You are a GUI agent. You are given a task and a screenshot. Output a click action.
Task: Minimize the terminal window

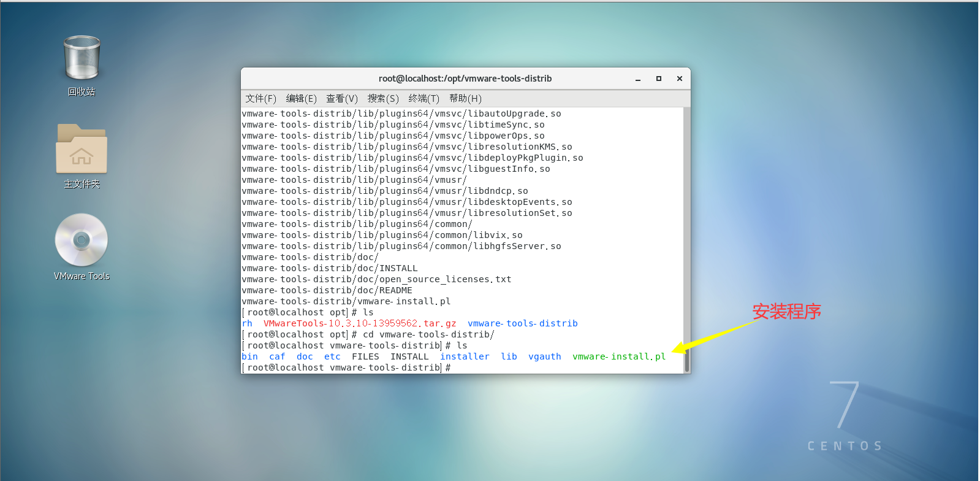tap(638, 79)
